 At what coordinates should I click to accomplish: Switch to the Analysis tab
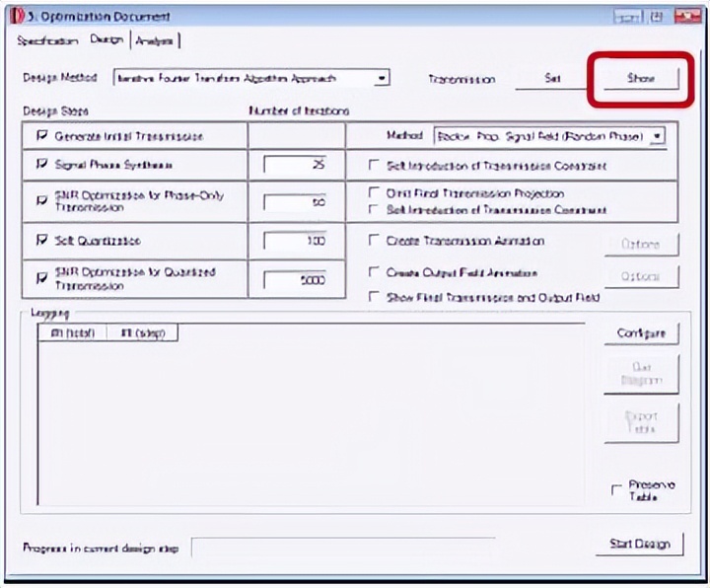(155, 40)
